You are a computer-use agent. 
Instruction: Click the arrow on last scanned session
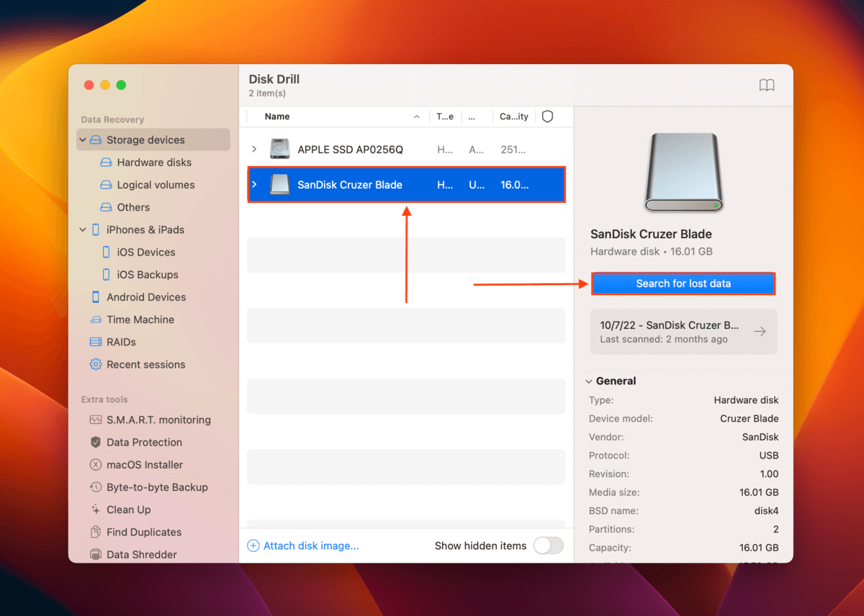(760, 332)
